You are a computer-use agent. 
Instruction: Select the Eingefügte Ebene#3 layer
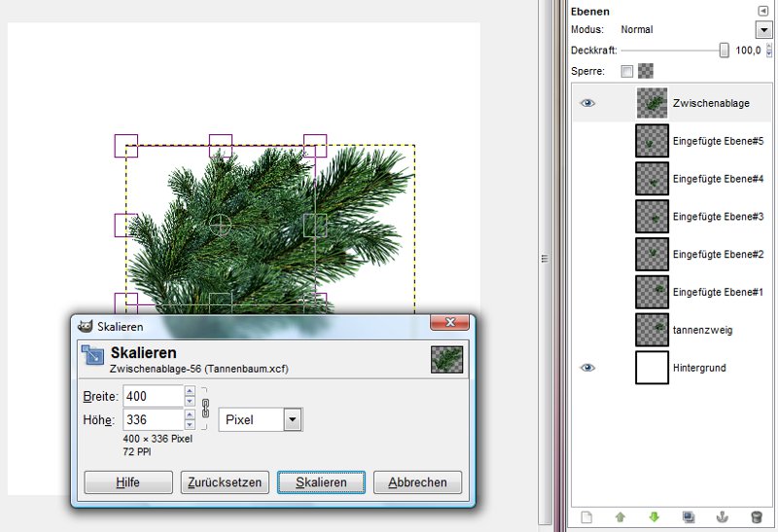click(718, 216)
